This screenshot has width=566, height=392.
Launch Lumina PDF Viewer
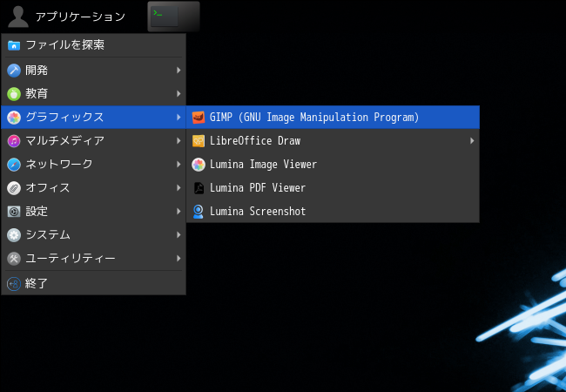[x=333, y=187]
